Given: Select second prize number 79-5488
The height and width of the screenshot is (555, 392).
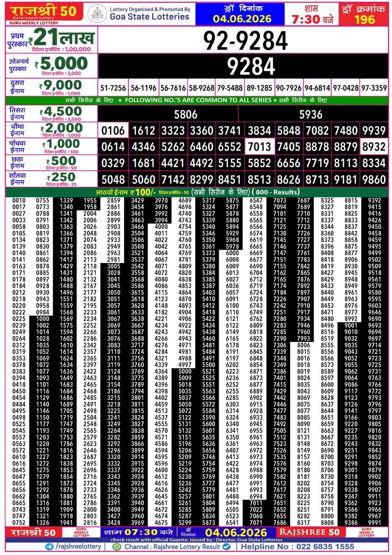Looking at the screenshot, I should coord(230,88).
